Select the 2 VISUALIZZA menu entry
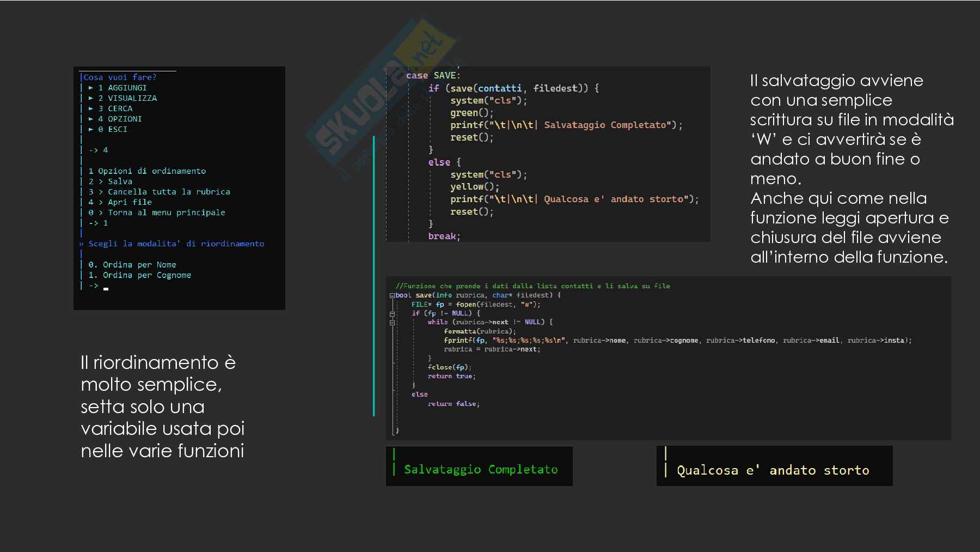Screen dimensions: 980x552 click(127, 98)
